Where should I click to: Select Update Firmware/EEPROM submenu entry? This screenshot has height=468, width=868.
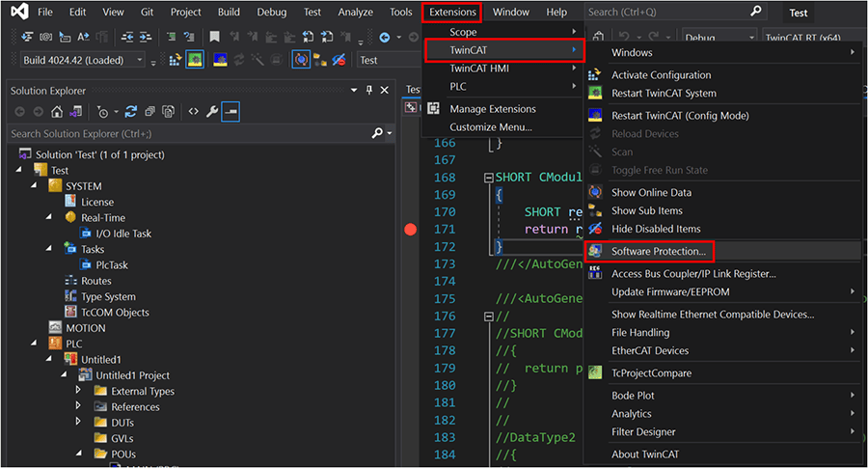coord(723,291)
